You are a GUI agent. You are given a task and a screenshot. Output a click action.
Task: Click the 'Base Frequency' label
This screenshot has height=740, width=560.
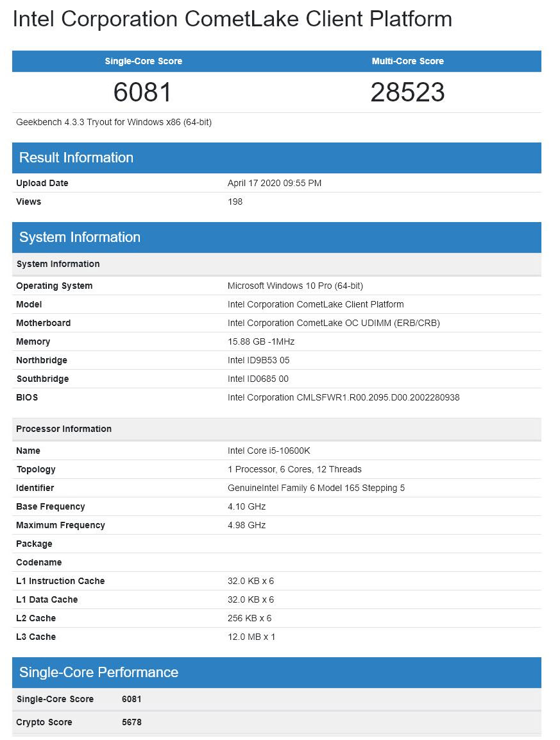point(51,507)
